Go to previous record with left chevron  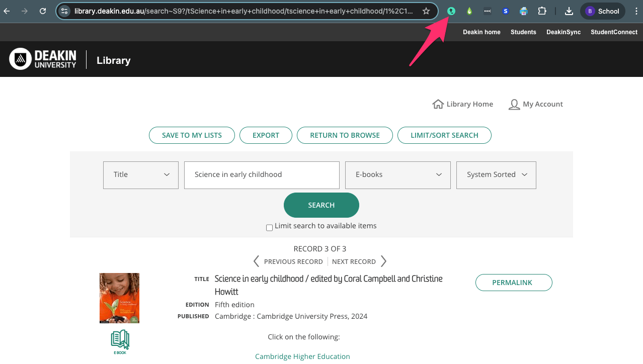coord(257,261)
